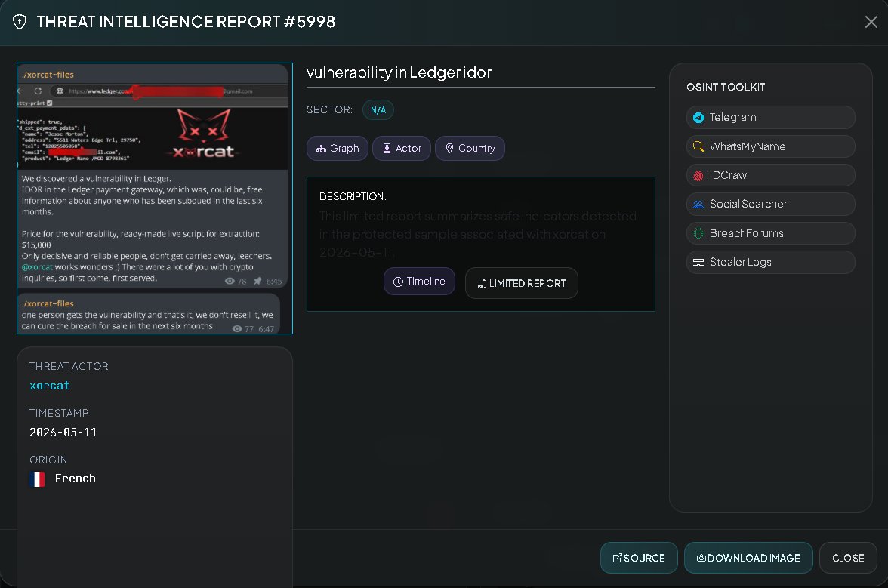Click the IDCrawl fingerprint icon
Image resolution: width=888 pixels, height=588 pixels.
(x=698, y=176)
